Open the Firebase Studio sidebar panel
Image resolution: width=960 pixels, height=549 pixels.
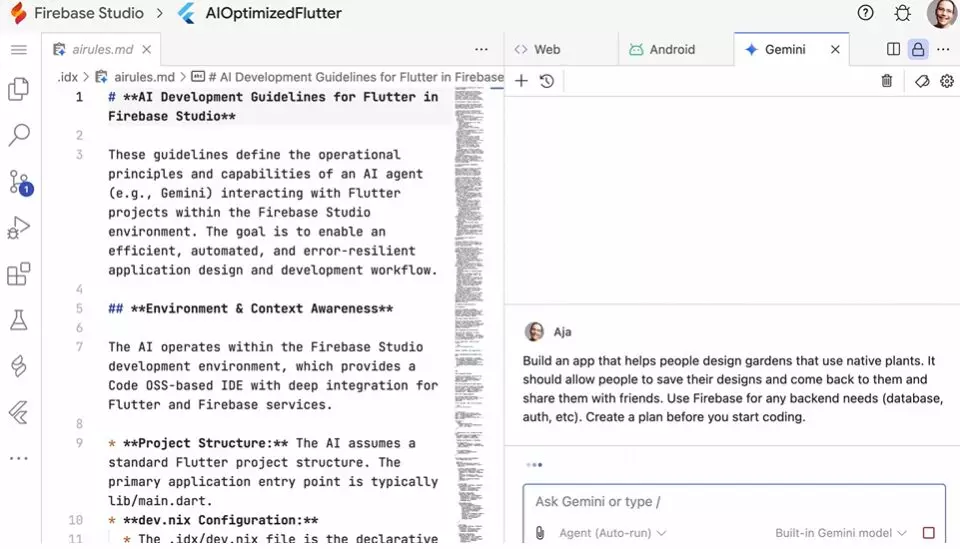coord(19,366)
